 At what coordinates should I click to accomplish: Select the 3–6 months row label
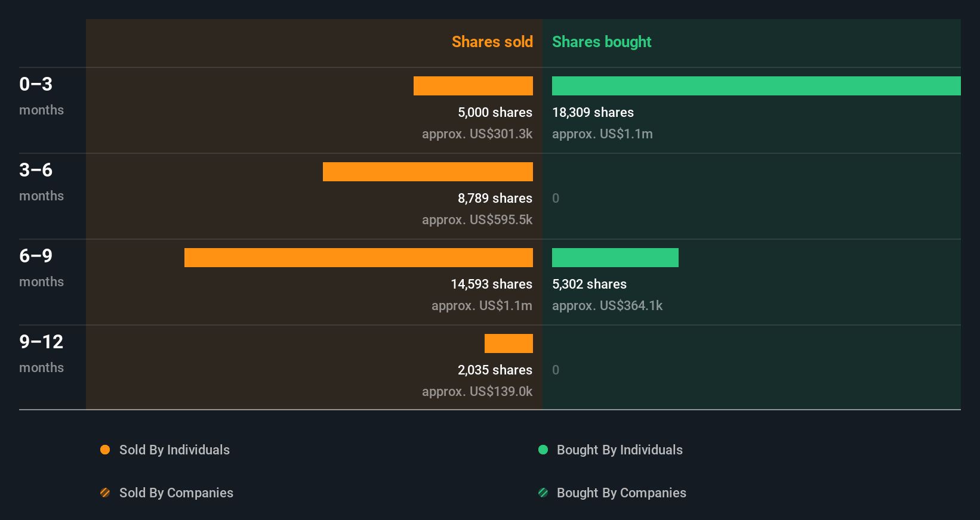[x=41, y=182]
